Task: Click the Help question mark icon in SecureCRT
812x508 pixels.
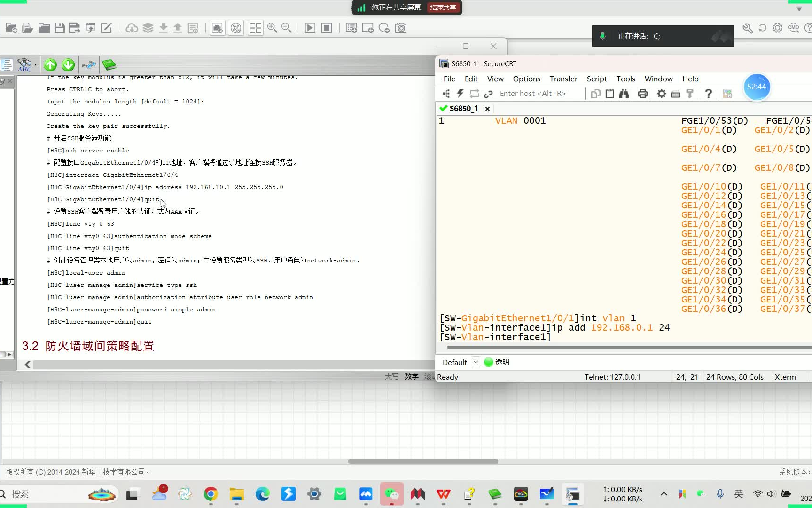Action: pos(708,94)
